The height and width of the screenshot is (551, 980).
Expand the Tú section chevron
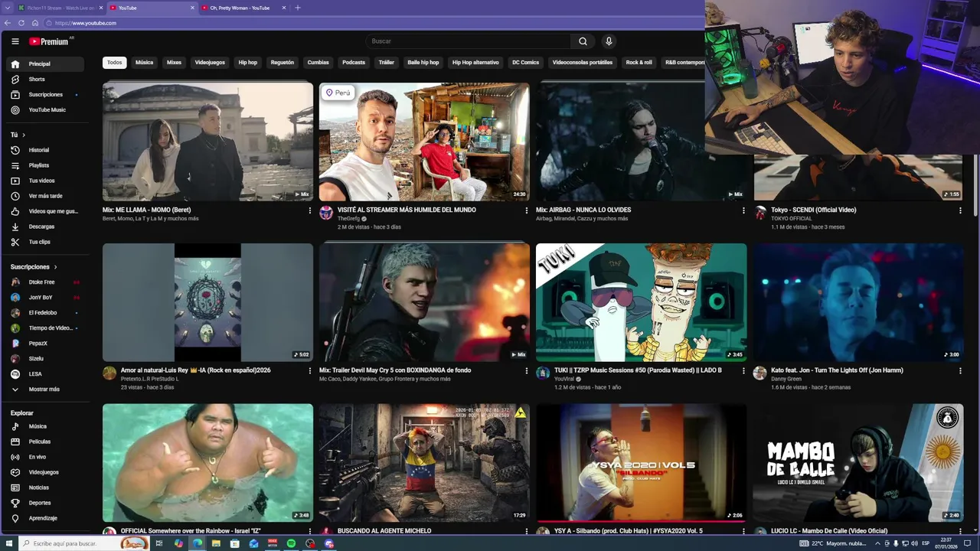24,135
